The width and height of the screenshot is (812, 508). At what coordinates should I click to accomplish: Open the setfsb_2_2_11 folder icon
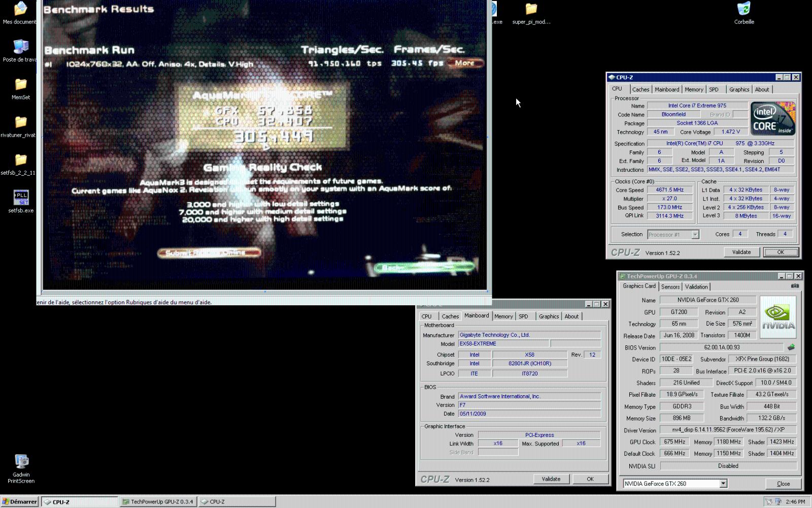(21, 160)
